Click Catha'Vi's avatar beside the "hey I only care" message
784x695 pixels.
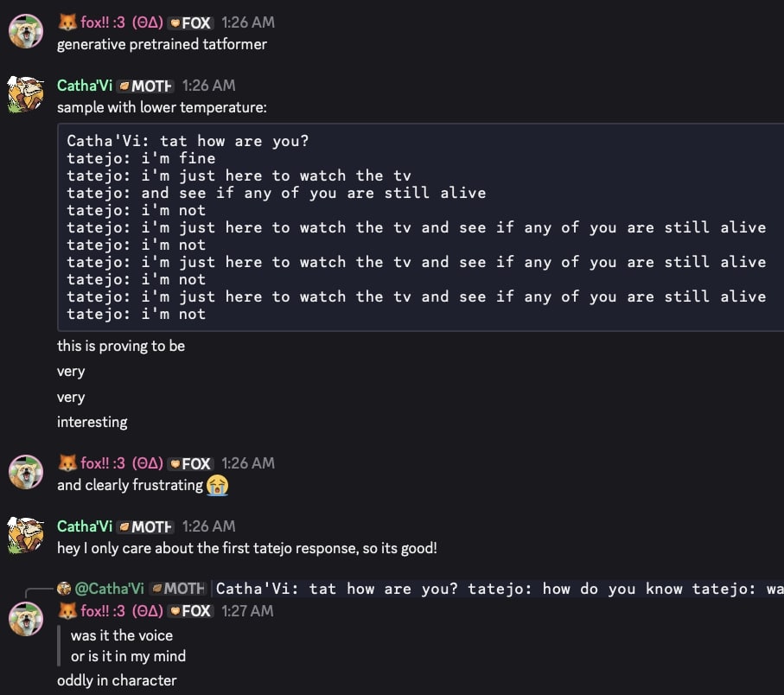click(26, 536)
